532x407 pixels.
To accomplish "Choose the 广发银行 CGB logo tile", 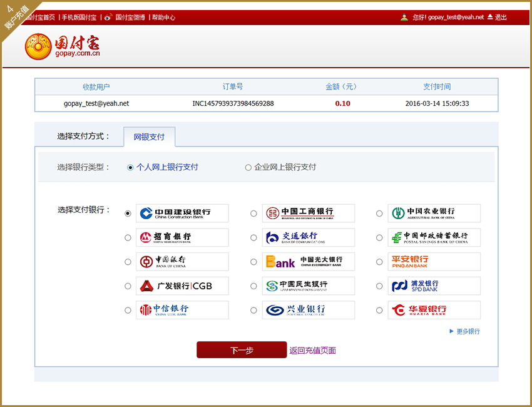I will (182, 286).
